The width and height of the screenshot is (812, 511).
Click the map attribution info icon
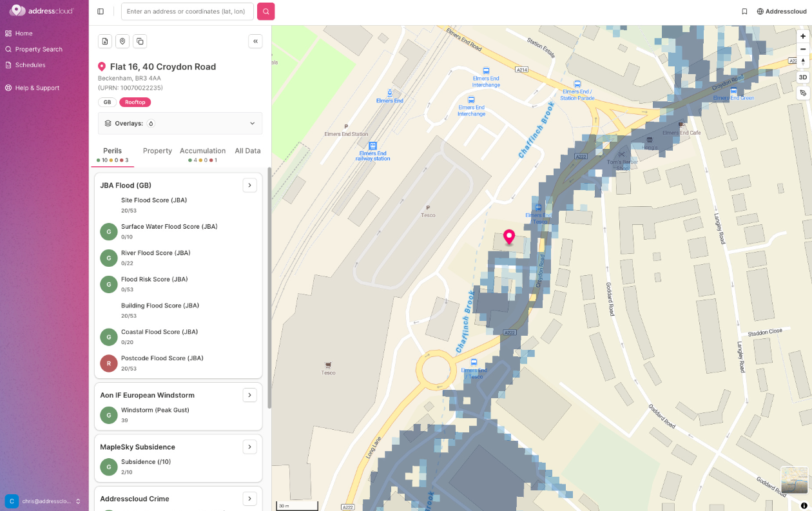click(x=804, y=505)
